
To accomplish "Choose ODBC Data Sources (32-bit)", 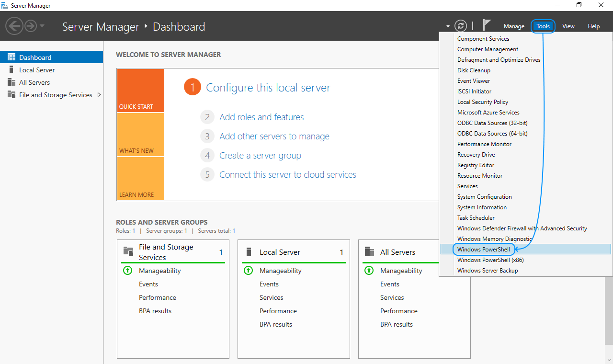I will pos(526,123).
